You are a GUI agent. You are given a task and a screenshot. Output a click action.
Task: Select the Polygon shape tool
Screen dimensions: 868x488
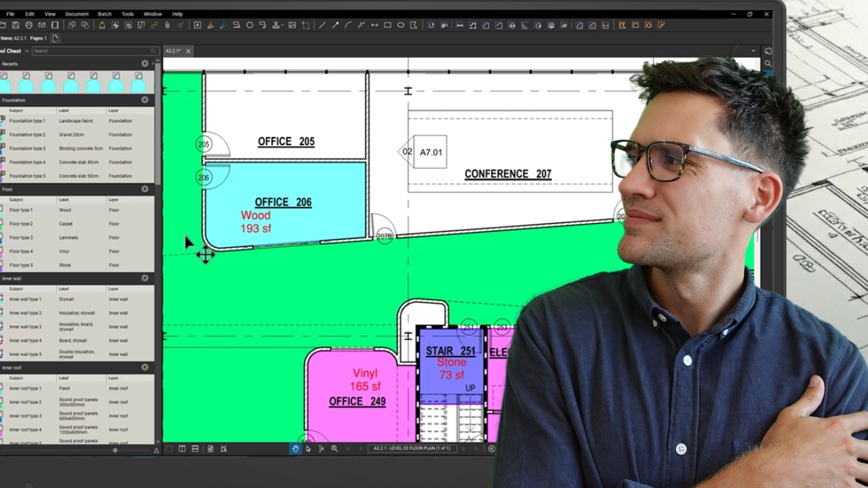click(x=414, y=25)
